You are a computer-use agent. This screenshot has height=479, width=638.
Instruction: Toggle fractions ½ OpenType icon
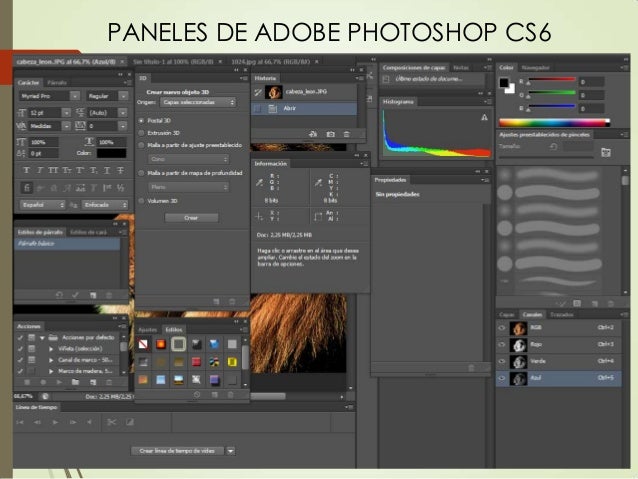pyautogui.click(x=120, y=188)
